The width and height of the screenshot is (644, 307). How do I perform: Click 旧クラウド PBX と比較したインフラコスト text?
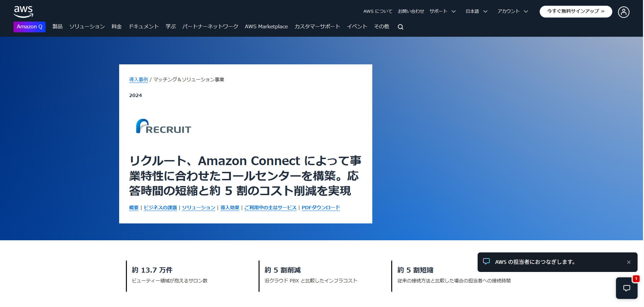pos(311,281)
